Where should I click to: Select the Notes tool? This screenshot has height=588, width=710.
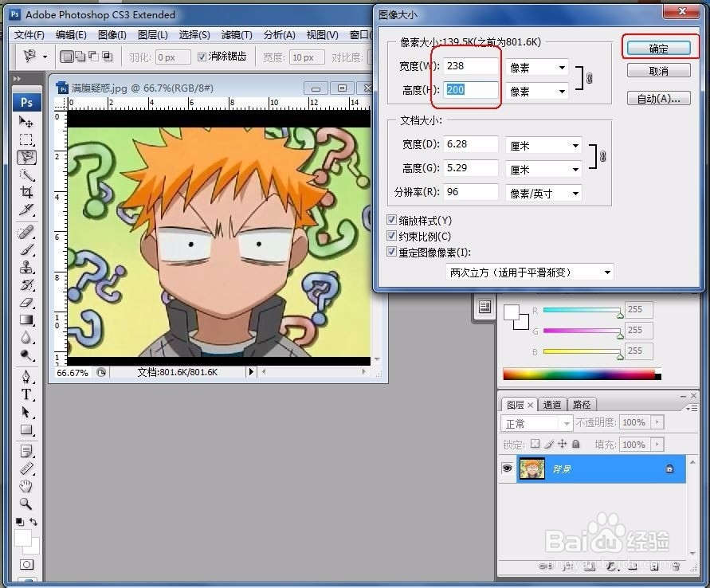[25, 451]
